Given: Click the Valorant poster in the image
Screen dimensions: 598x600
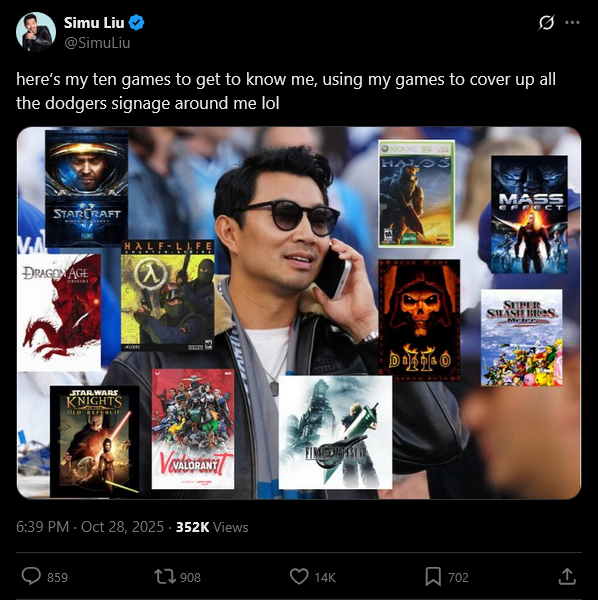Looking at the screenshot, I should point(193,429).
